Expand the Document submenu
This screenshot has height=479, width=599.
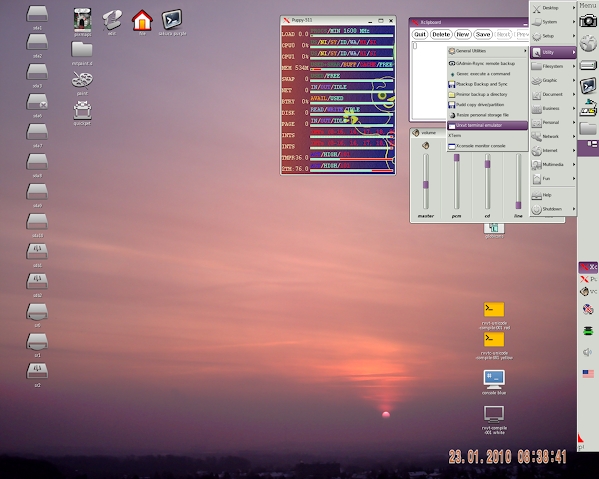[x=553, y=94]
